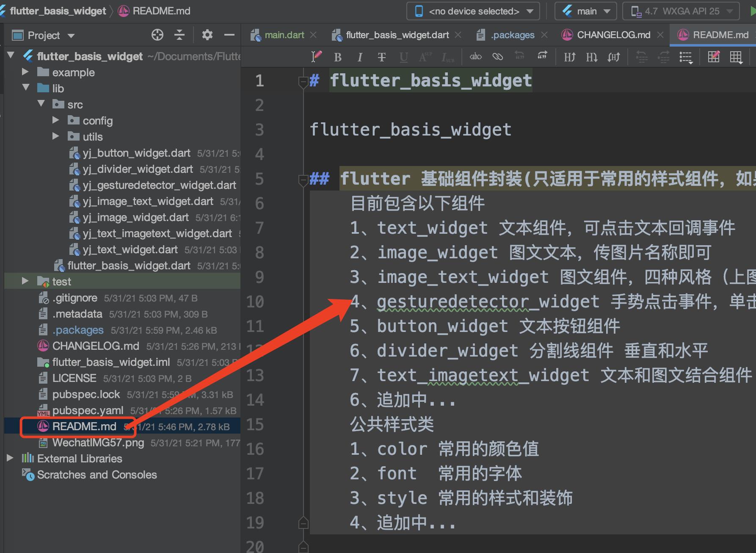Open the device selector dropdown
756x553 pixels.
(473, 11)
